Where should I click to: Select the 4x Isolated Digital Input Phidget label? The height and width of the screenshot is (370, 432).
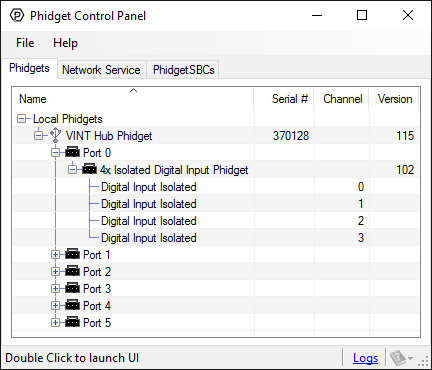point(174,170)
